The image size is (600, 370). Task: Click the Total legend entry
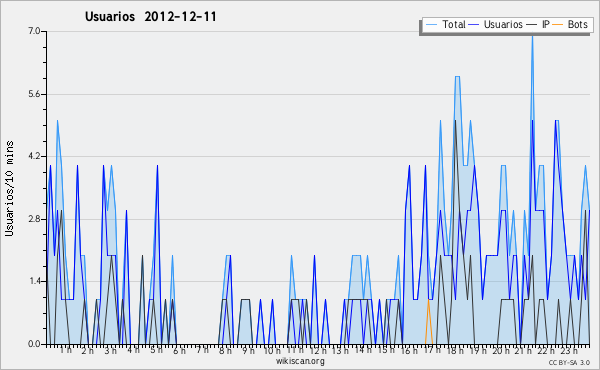(x=445, y=25)
